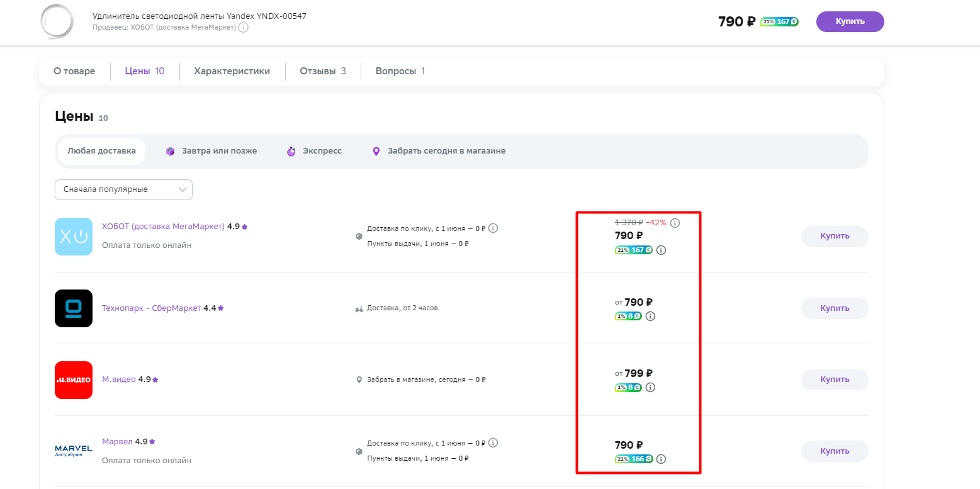
Task: Click bonus info icon in М.видео row
Action: point(651,387)
